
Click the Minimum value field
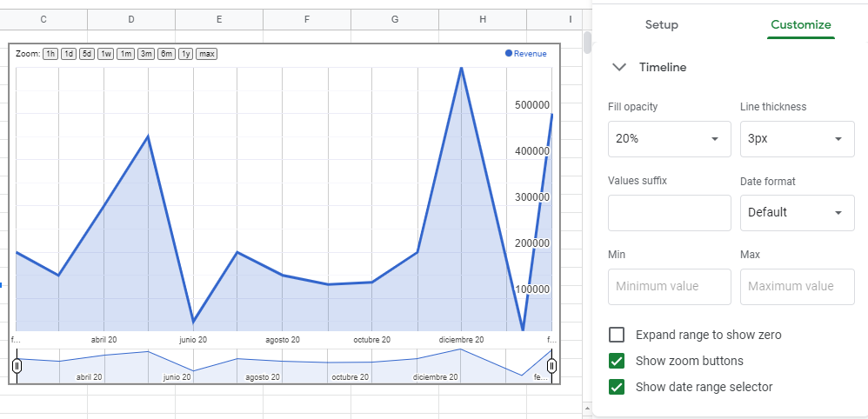click(x=669, y=286)
